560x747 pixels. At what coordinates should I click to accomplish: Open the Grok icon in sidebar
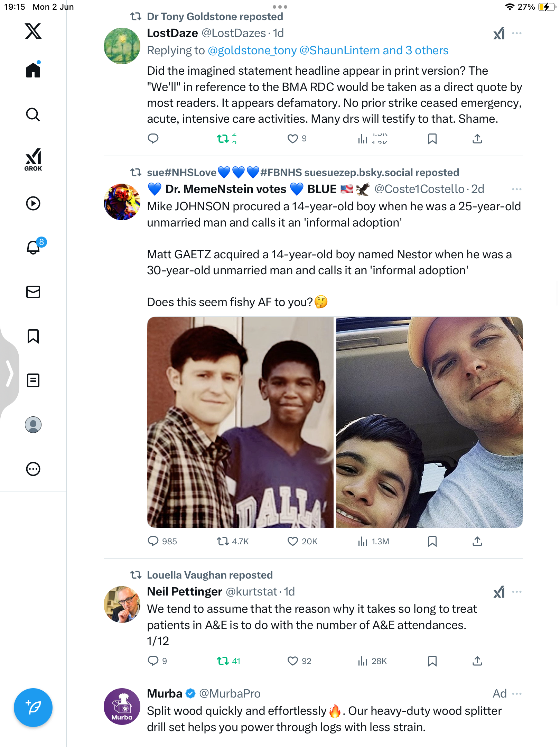(x=33, y=159)
